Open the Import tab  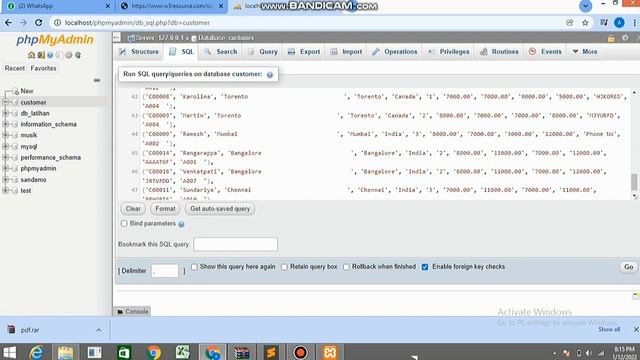[346, 52]
